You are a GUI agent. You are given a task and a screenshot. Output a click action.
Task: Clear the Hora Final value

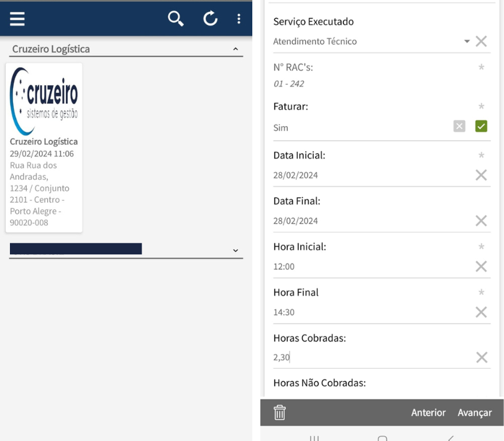point(480,312)
